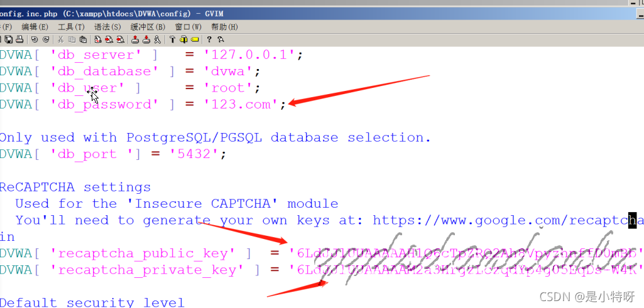Click the 'db_database' key text
The width and height of the screenshot is (644, 308).
[x=104, y=72]
